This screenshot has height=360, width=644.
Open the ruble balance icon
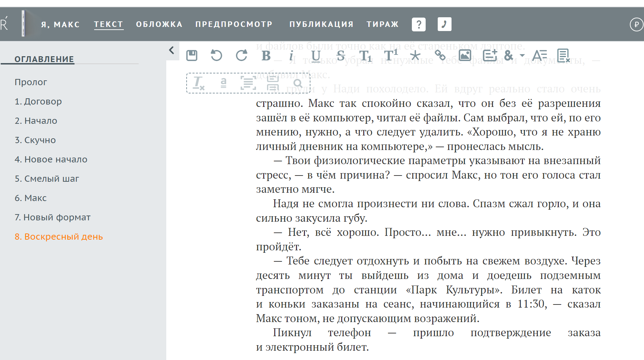click(x=636, y=24)
